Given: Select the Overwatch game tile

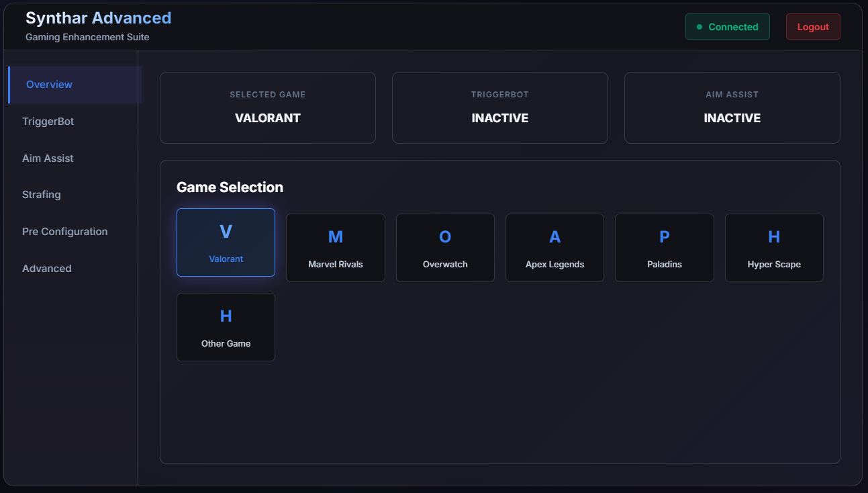Looking at the screenshot, I should [445, 247].
